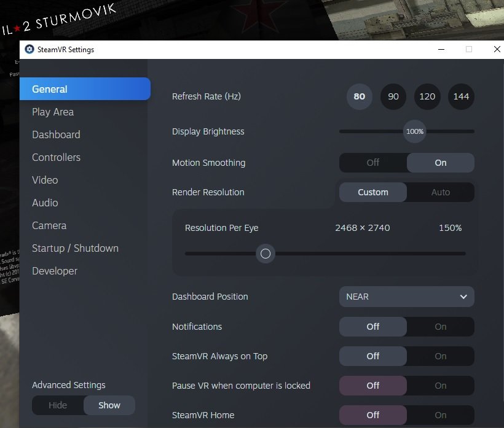The height and width of the screenshot is (428, 504).
Task: Click the Resolution Per Eye label
Action: 221,228
